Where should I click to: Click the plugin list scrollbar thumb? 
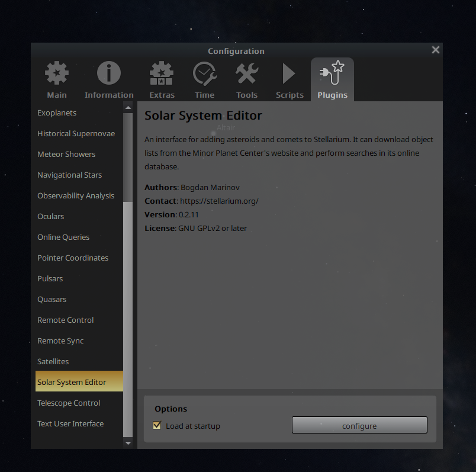click(128, 320)
